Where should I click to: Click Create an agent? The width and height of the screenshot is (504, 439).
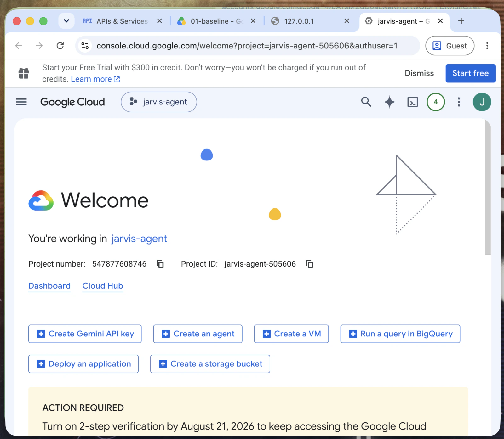point(198,334)
